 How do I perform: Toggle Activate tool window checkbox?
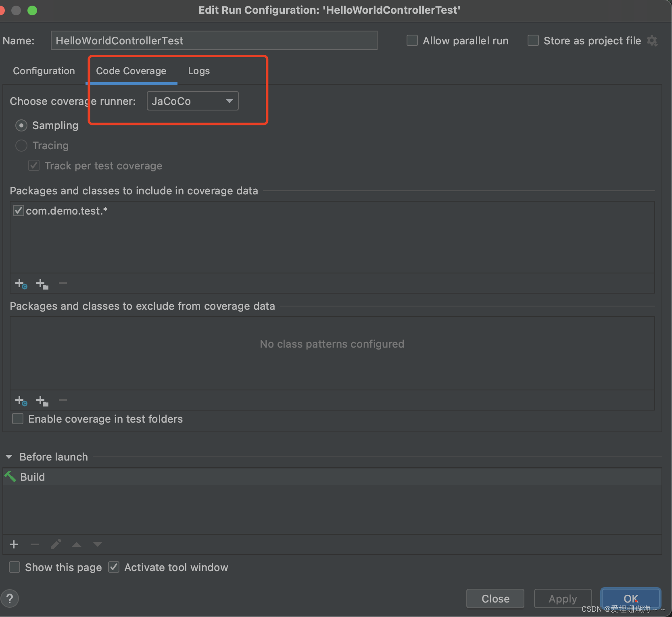click(x=114, y=567)
